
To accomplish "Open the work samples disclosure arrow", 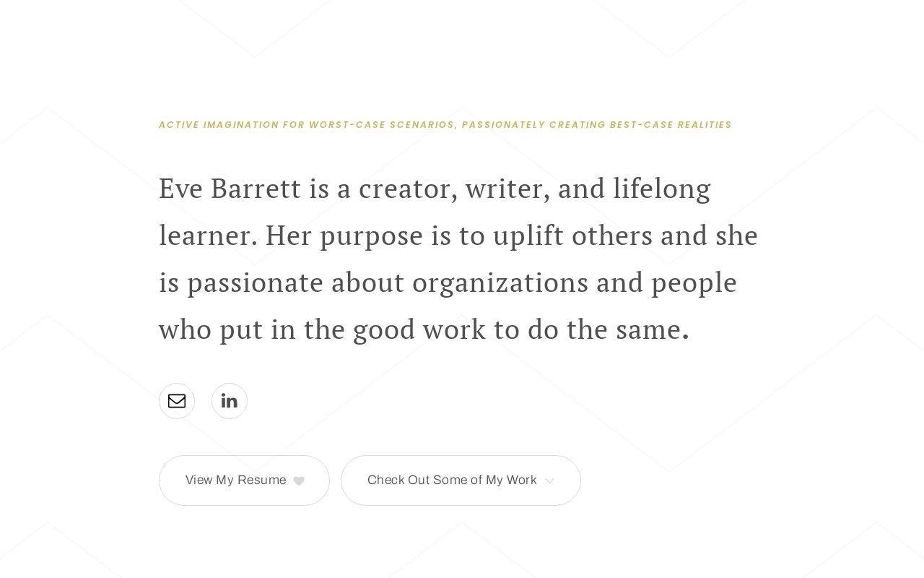I will (549, 480).
